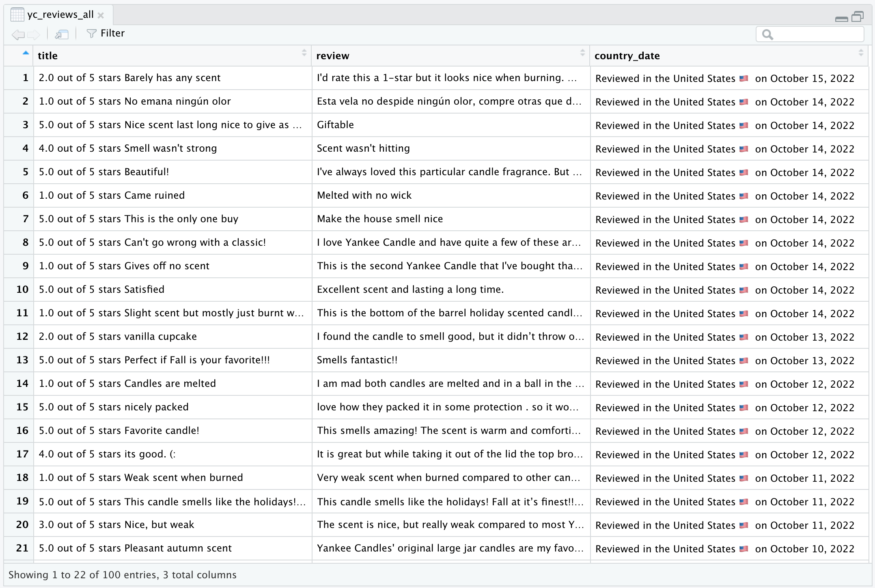Click the back navigation arrow icon
The image size is (875, 588).
click(x=18, y=34)
